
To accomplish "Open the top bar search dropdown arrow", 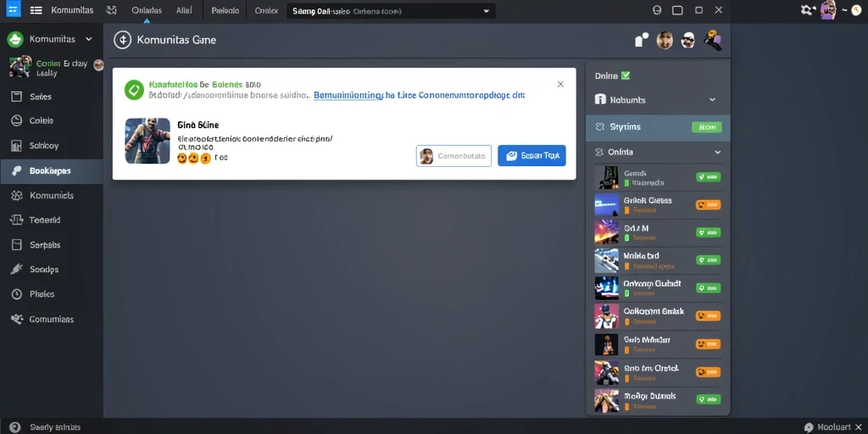I will (486, 11).
